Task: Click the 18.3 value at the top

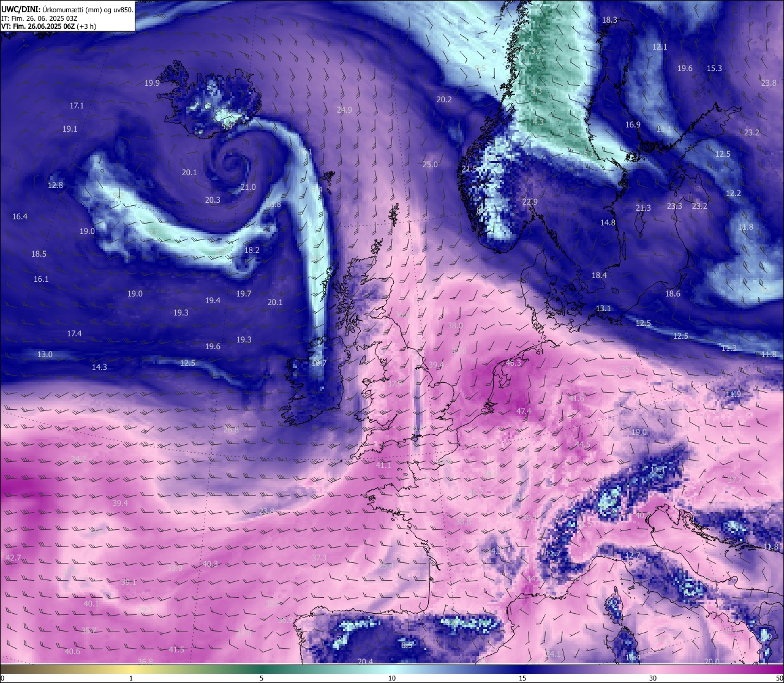Action: [609, 20]
